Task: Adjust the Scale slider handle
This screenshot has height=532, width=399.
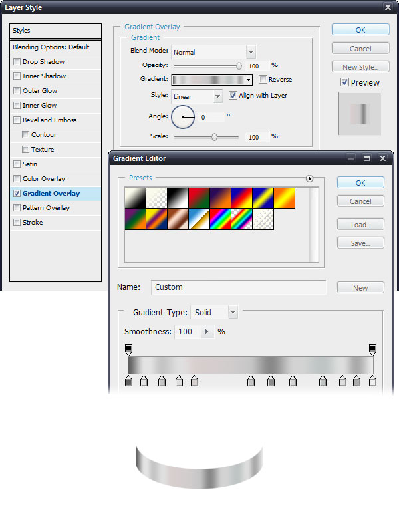Action: click(x=214, y=137)
